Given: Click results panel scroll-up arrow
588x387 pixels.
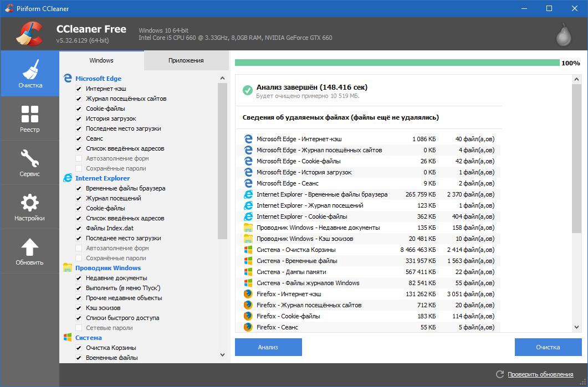Looking at the screenshot, I should coord(577,79).
